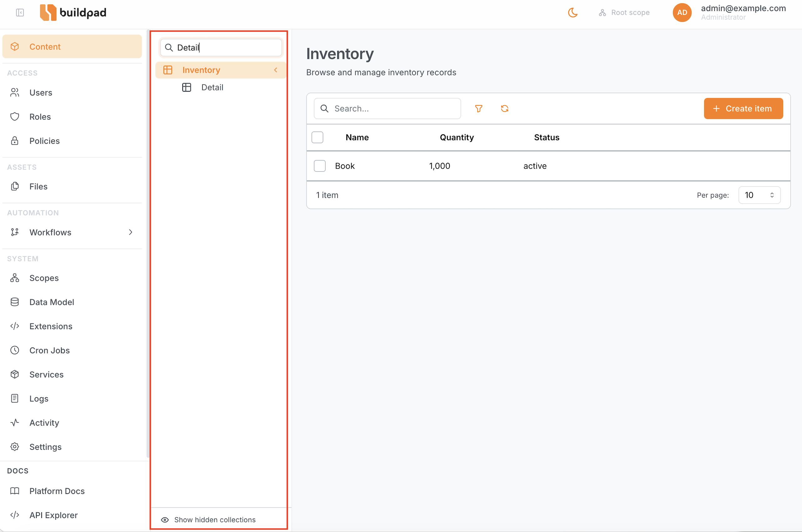Viewport: 802px width, 532px height.
Task: Toggle Show hidden collections
Action: [209, 520]
